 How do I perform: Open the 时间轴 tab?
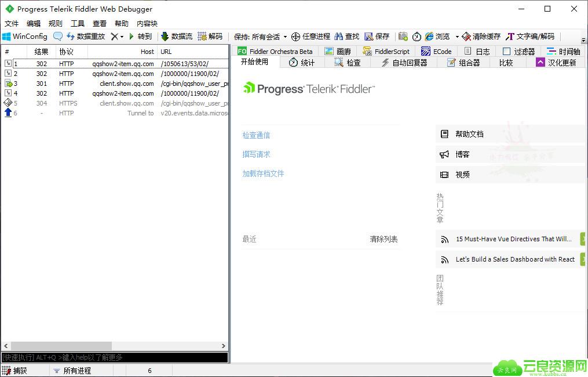pyautogui.click(x=564, y=52)
